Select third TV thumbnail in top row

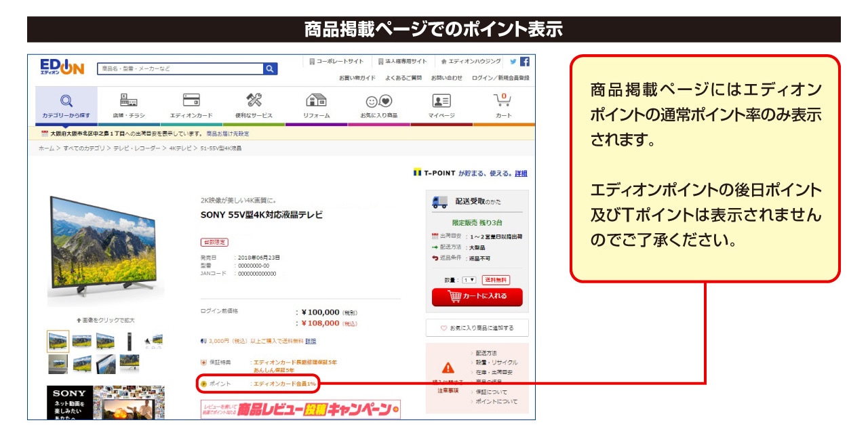pos(105,341)
